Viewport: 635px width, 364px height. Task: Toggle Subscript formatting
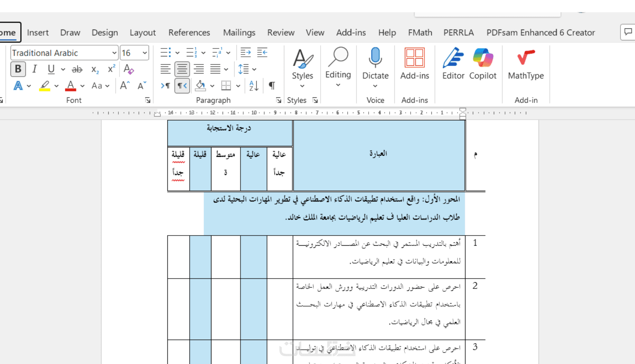[x=95, y=69]
